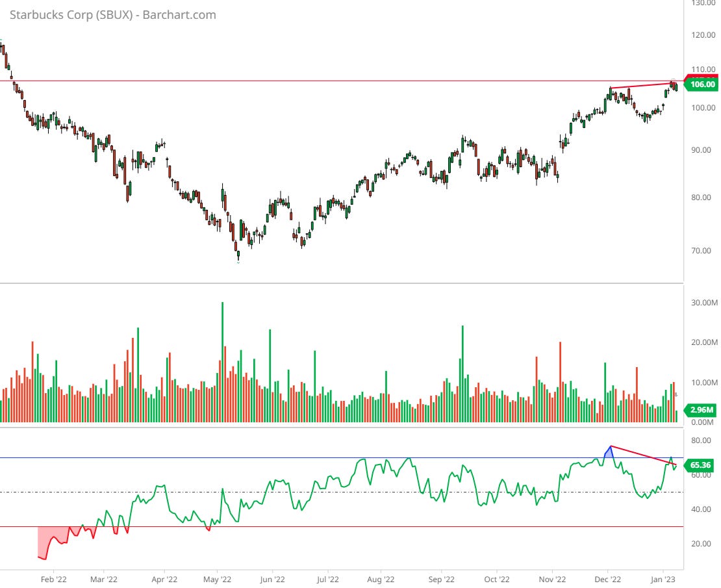Click the 80.00 price axis label
721x588 pixels.
tap(701, 198)
